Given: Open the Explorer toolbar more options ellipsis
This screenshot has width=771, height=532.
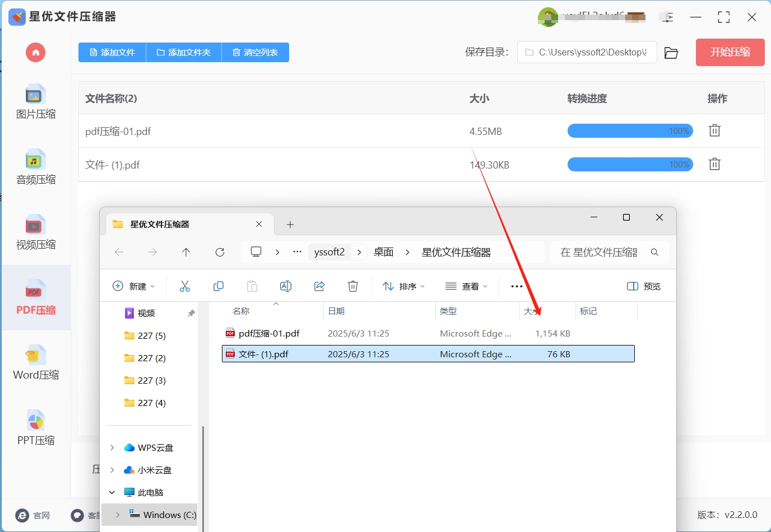Looking at the screenshot, I should point(517,286).
